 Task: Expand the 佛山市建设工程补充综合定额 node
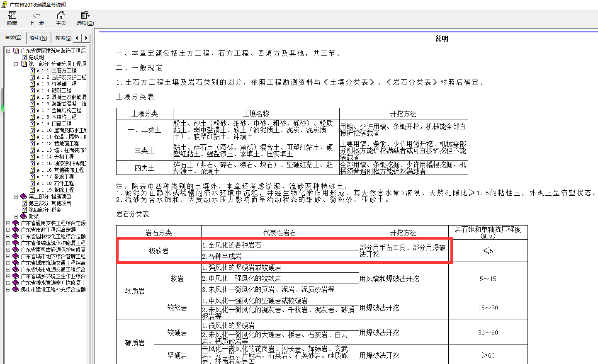click(8, 289)
